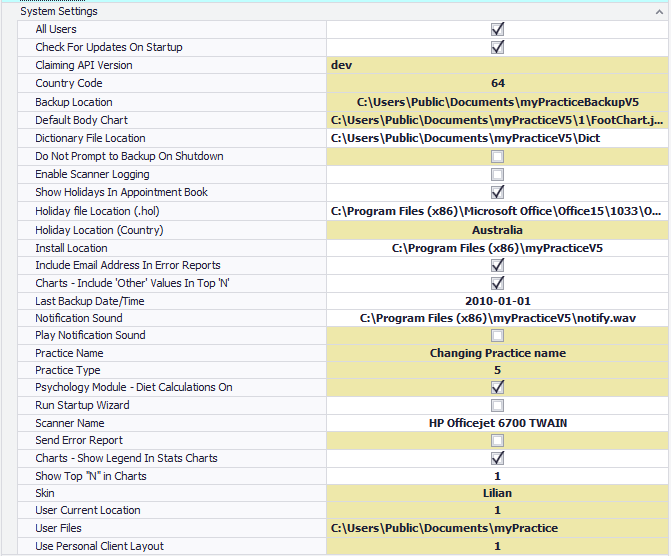
Task: Select the Scanner Name row label
Action: click(70, 423)
